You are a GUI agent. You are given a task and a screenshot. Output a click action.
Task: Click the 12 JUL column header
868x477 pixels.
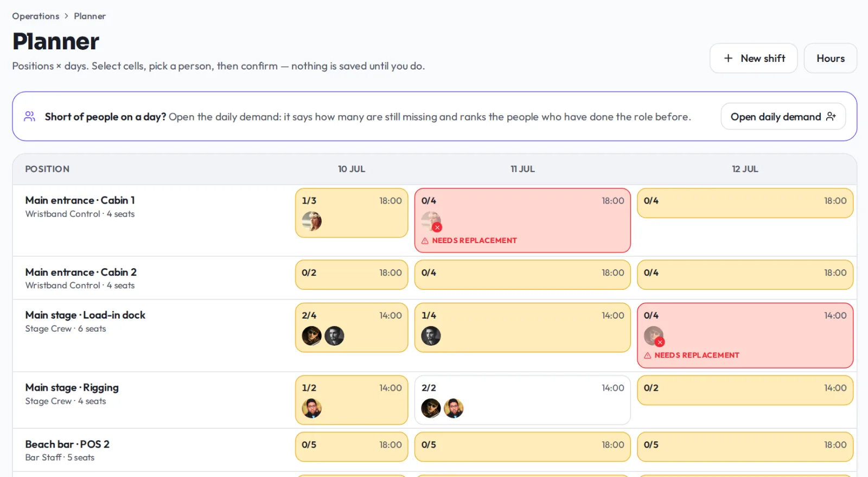click(745, 169)
